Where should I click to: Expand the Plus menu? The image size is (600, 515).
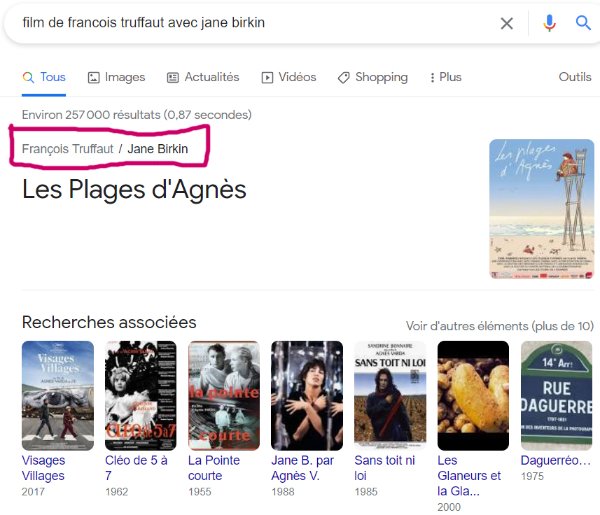click(445, 77)
